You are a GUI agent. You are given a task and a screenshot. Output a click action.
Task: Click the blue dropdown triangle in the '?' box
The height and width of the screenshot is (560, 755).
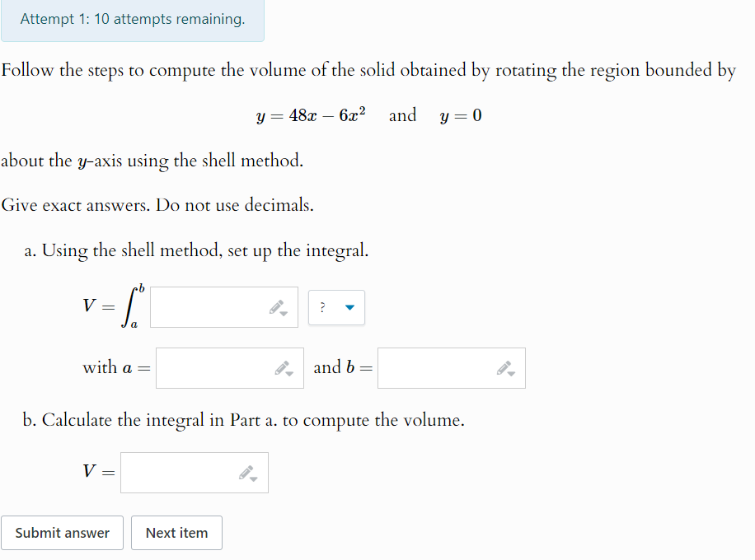349,306
